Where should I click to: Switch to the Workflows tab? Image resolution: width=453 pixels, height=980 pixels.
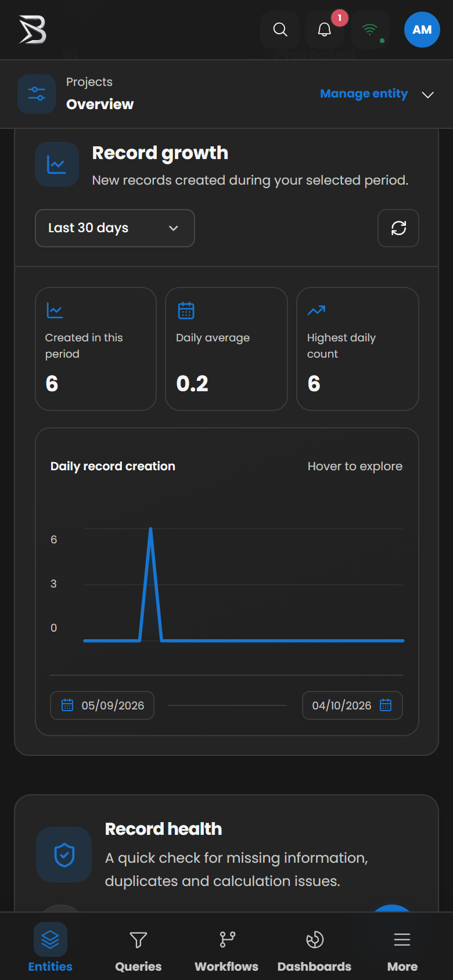[x=227, y=947]
